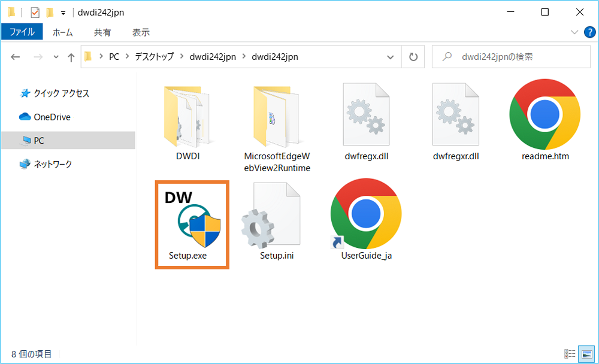Open the address bar history dropdown
599x364 pixels.
390,57
